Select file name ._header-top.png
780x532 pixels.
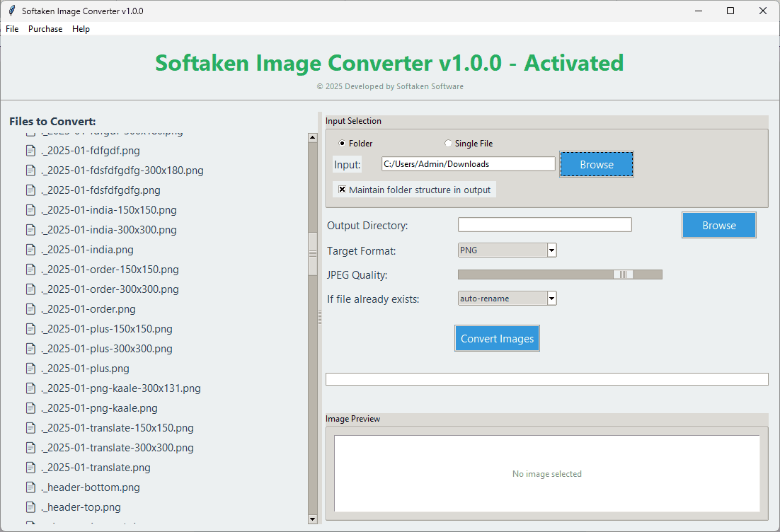(x=81, y=507)
